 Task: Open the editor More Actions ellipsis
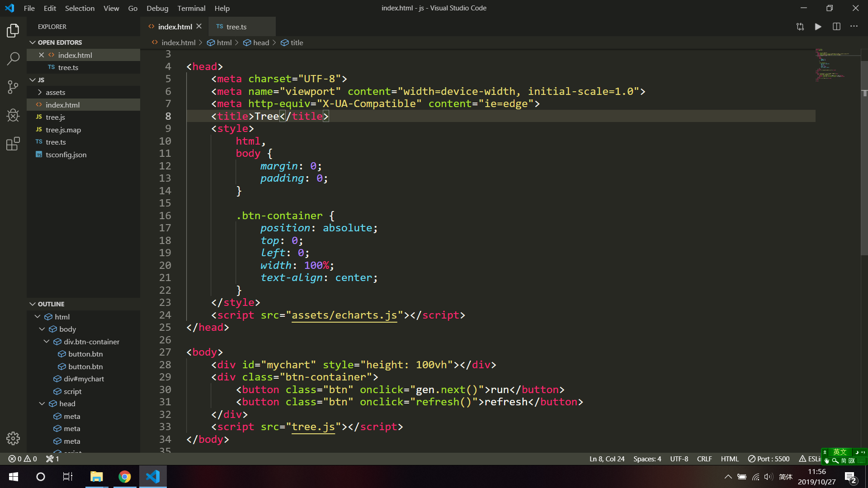click(854, 27)
